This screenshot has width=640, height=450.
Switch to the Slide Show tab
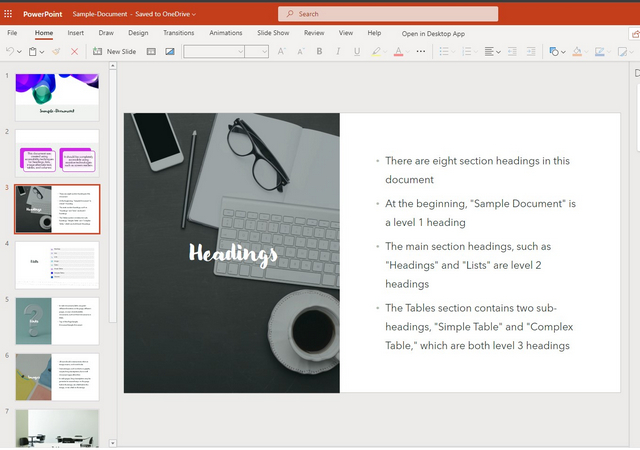click(x=273, y=33)
